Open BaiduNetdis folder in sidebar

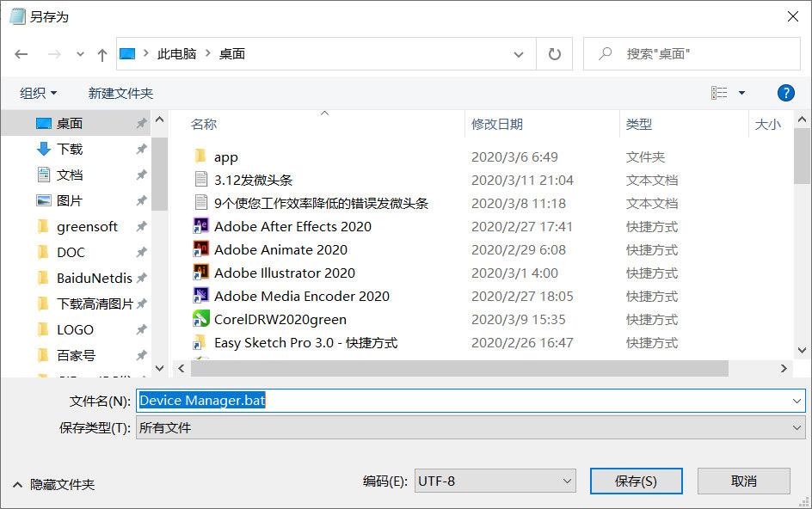95,279
